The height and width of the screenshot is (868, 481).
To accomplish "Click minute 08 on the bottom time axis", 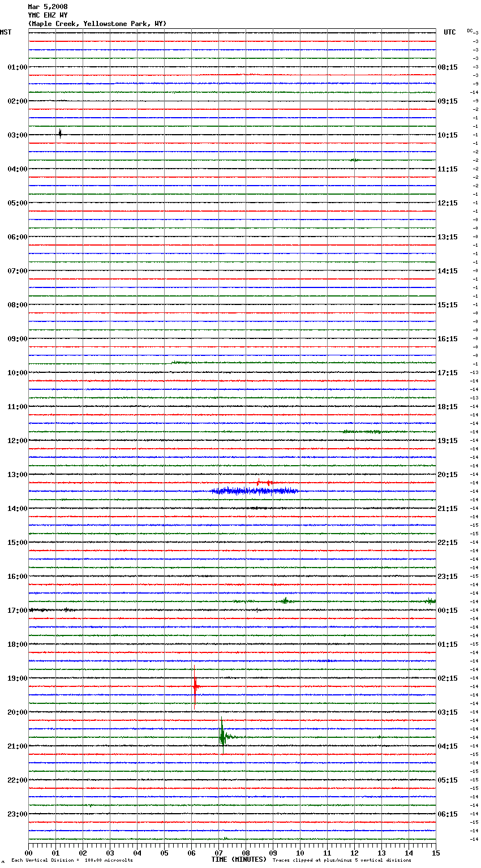I will point(246,853).
